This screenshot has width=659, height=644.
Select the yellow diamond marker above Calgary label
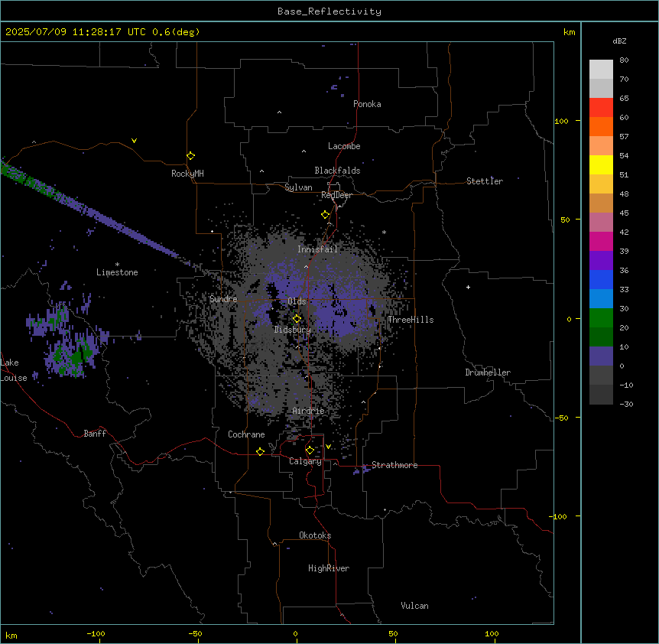(310, 450)
